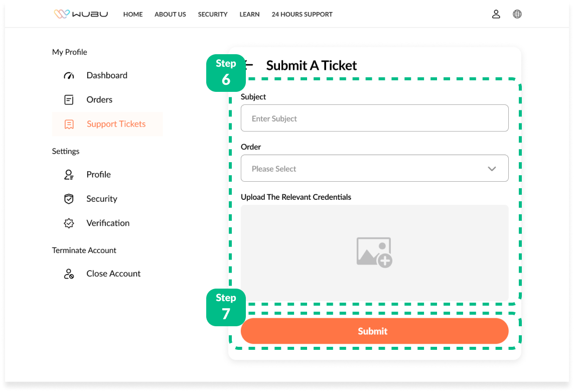Click the Enter Subject text field

[x=374, y=118]
